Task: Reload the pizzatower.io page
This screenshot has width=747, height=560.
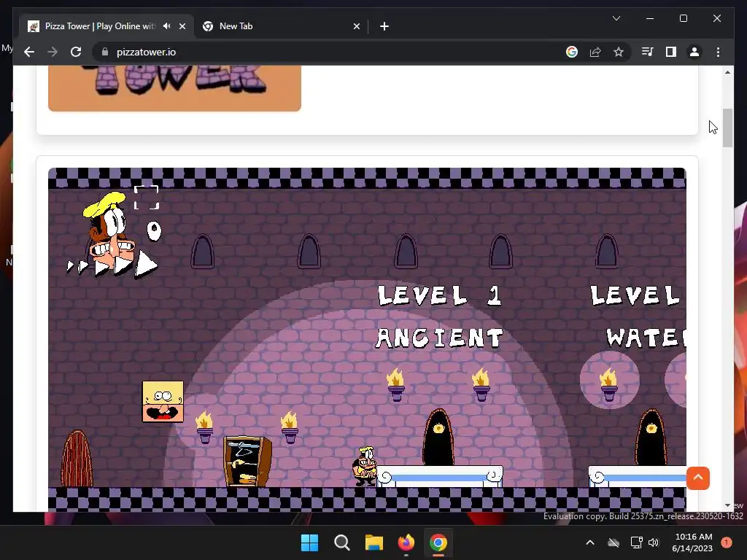Action: [76, 52]
